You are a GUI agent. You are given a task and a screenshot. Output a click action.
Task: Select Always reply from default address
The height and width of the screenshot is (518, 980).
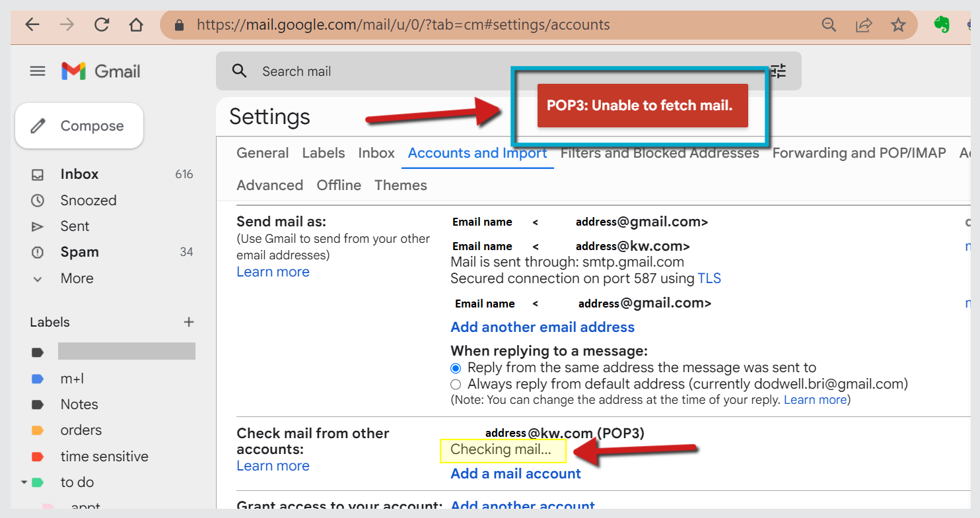(x=456, y=384)
